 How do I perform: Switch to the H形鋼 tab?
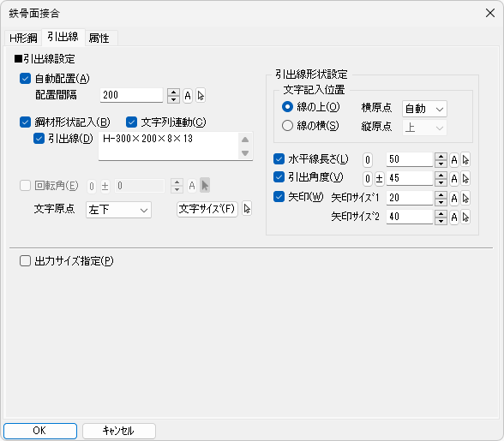(23, 38)
